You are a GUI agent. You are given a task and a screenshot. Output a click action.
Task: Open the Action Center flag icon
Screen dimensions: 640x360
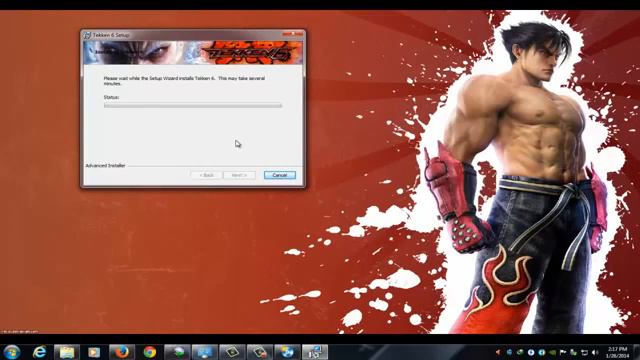click(563, 352)
